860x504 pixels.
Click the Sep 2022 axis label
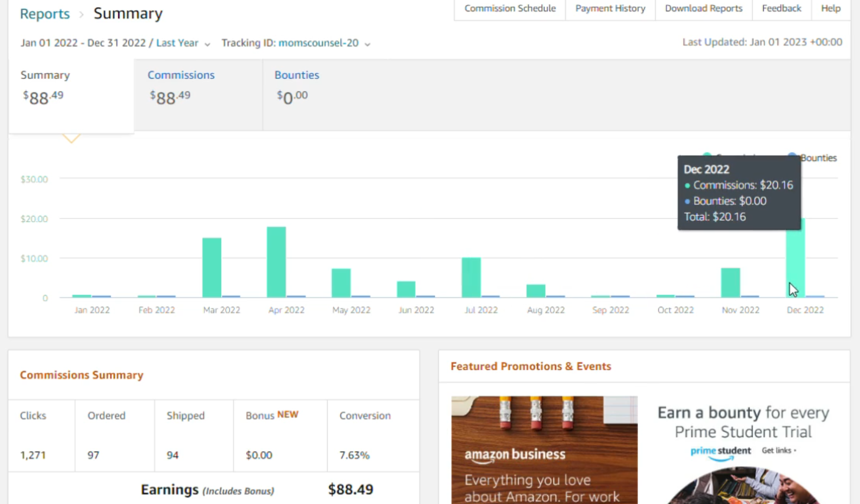[611, 310]
